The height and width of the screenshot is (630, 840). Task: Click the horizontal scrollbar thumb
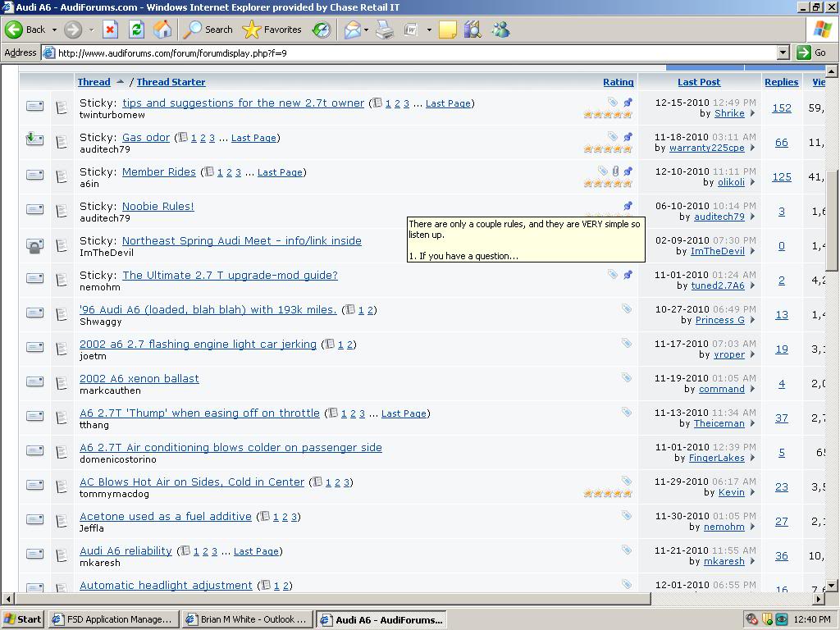pyautogui.click(x=333, y=598)
